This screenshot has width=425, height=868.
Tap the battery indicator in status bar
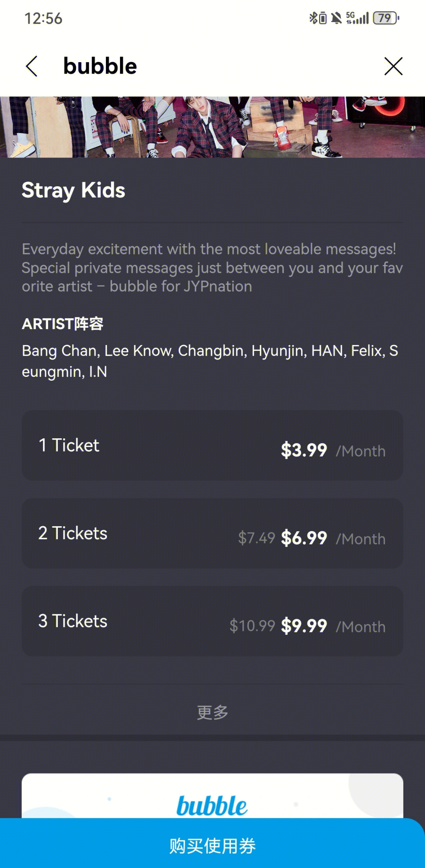[386, 18]
